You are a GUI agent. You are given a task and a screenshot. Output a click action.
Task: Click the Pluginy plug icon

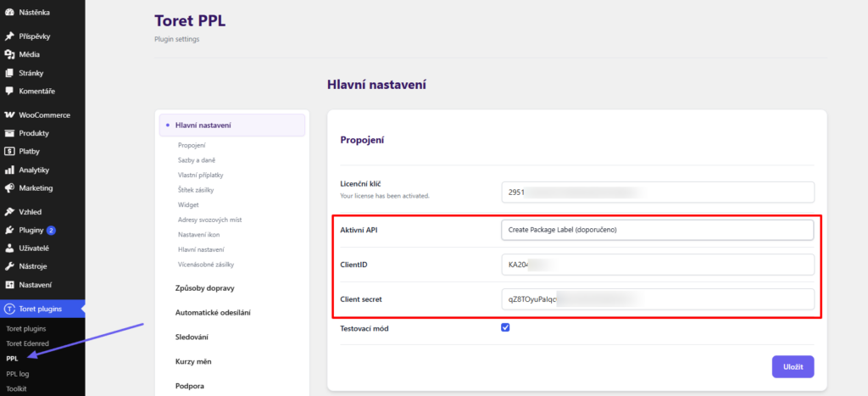point(8,231)
